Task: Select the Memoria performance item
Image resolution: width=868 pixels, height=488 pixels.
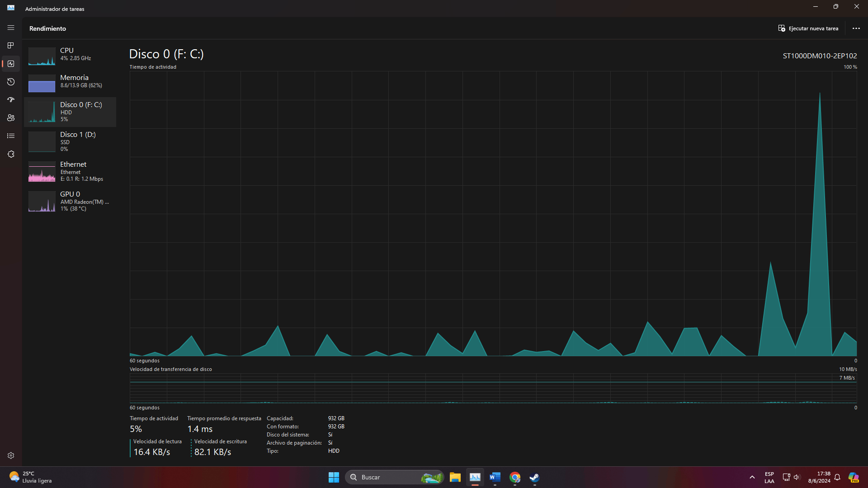Action: coord(70,81)
